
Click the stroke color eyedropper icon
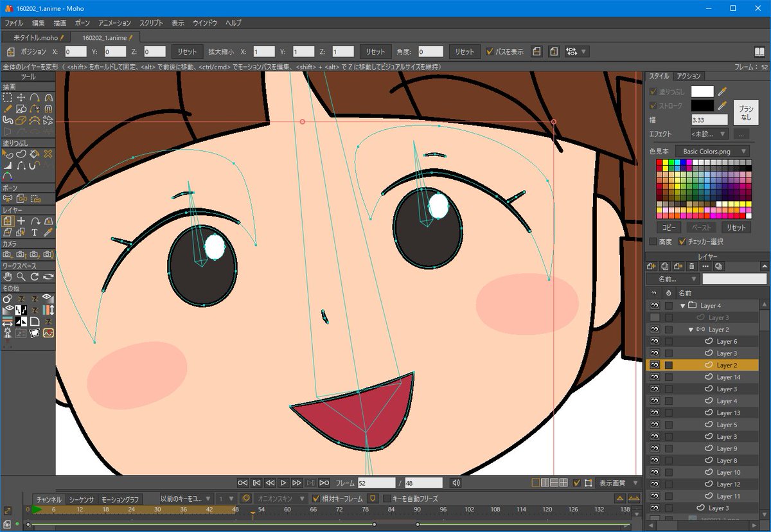point(722,105)
